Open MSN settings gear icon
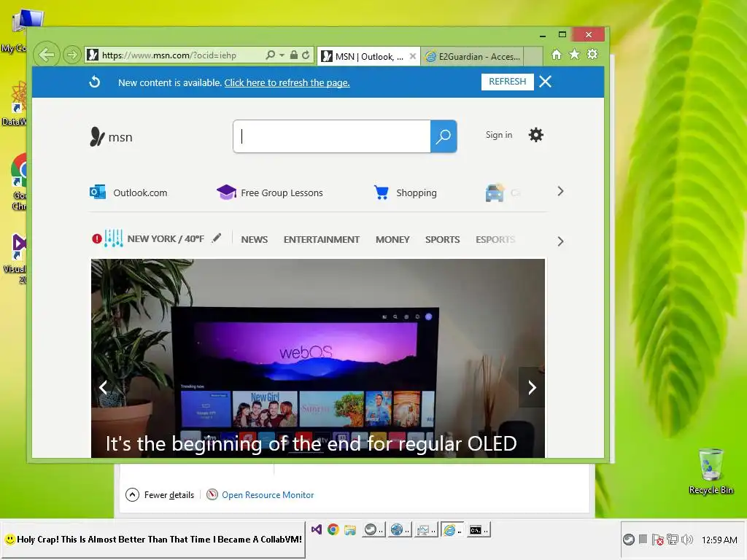This screenshot has width=747, height=560. point(536,135)
